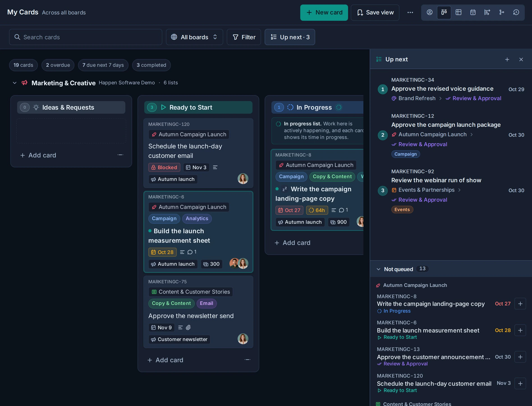Filter by 7 due next 7 days chip
Image resolution: width=532 pixels, height=406 pixels.
[103, 65]
